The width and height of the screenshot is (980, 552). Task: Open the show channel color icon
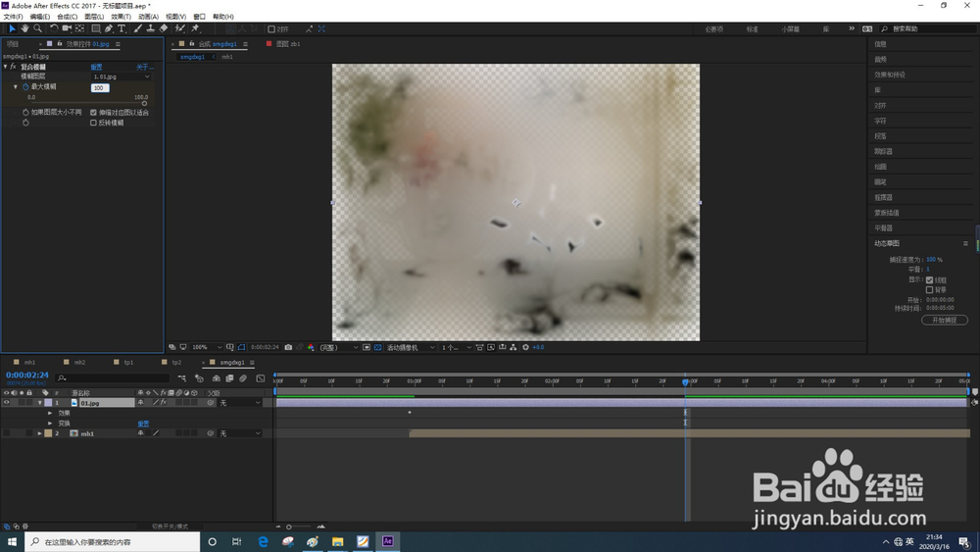point(311,347)
